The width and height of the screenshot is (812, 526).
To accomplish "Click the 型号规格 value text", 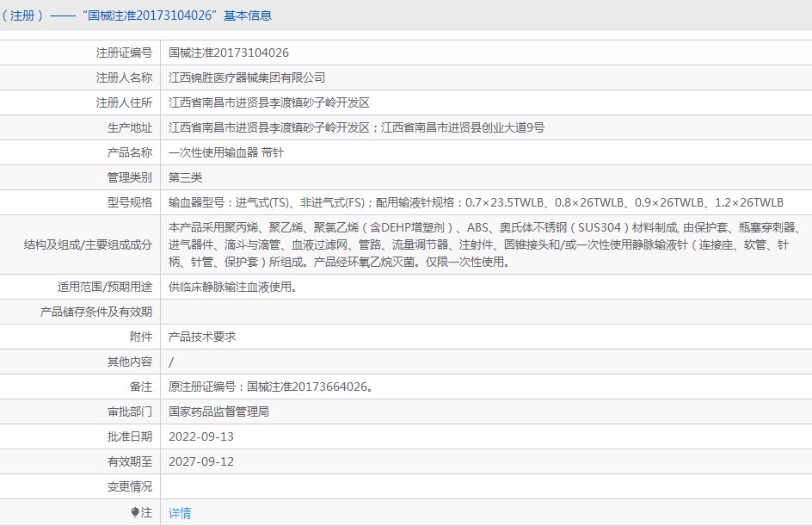I will point(476,202).
